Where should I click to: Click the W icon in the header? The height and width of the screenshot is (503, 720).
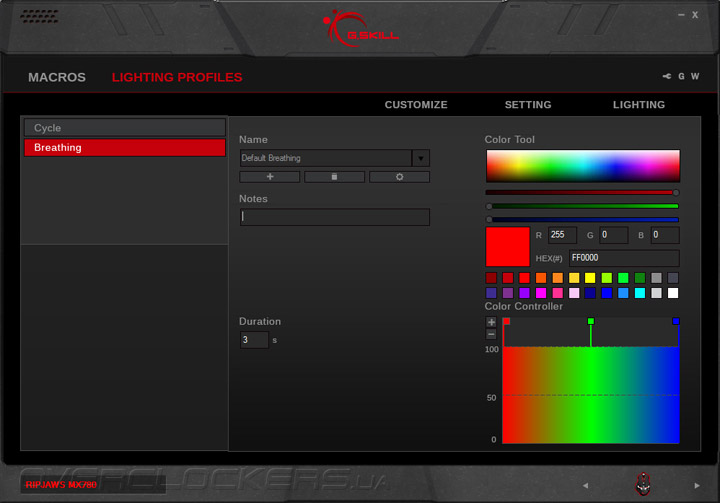click(695, 76)
